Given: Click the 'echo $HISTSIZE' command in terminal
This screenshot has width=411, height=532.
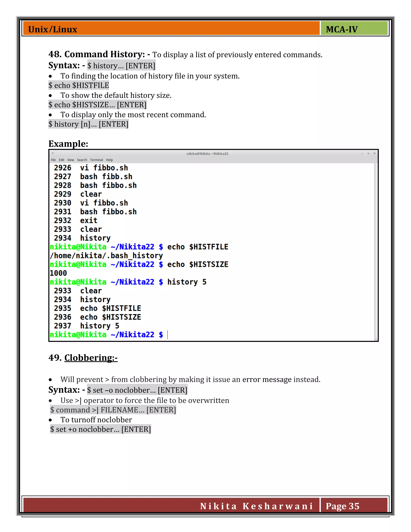Looking at the screenshot, I should pos(198,264).
